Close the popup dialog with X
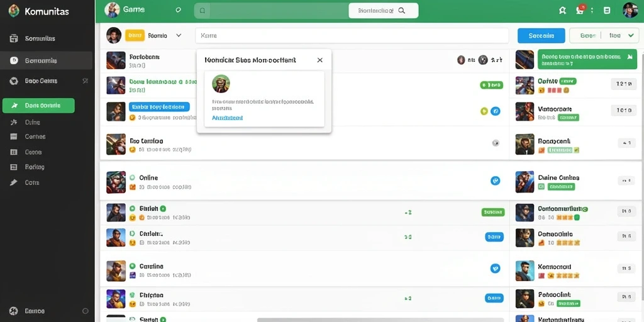 coord(320,60)
